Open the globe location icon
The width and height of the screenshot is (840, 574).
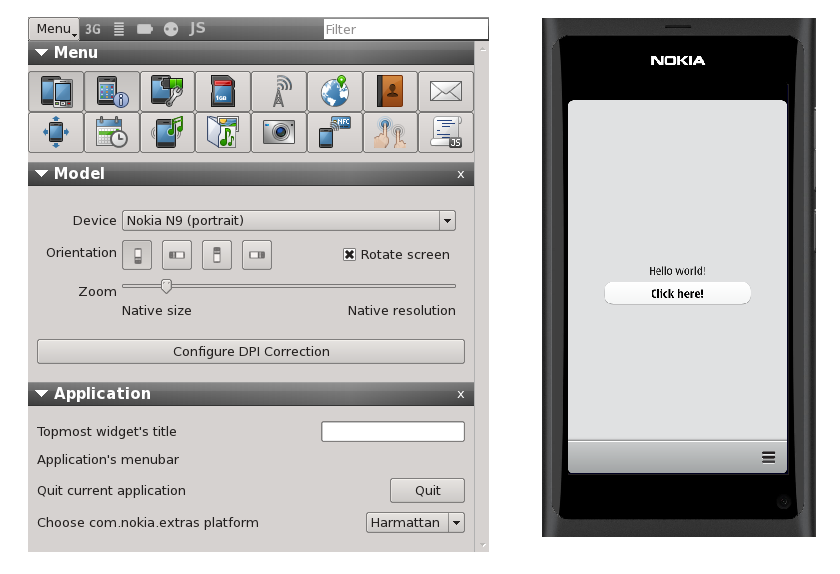335,92
